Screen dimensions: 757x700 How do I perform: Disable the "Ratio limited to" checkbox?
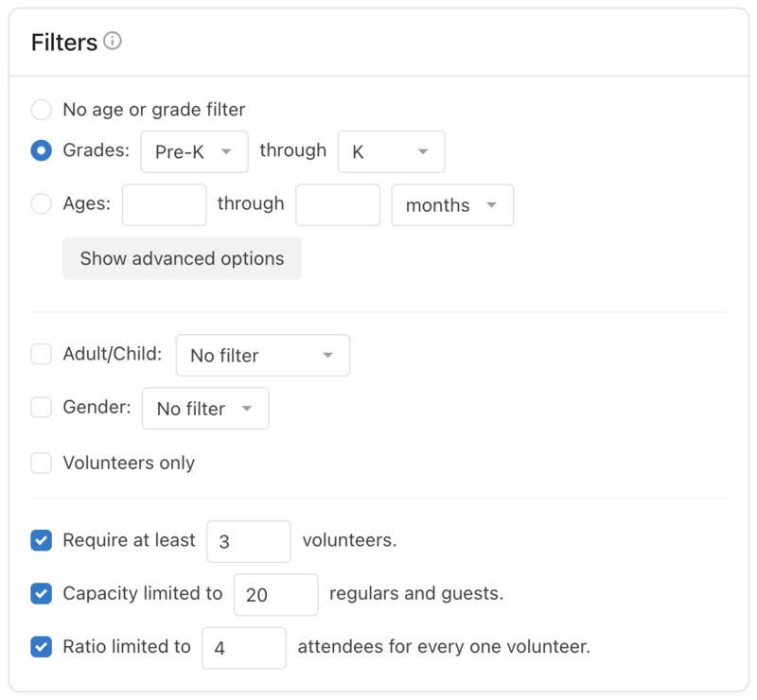[x=42, y=647]
